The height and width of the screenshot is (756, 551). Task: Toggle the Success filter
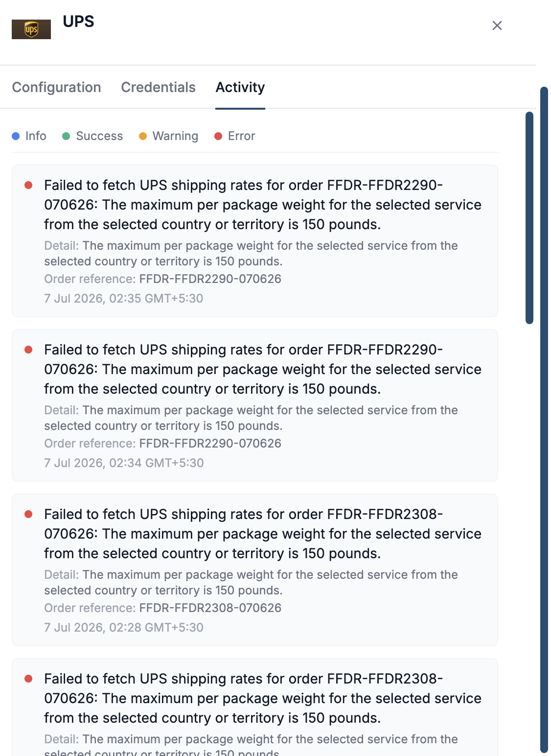tap(92, 136)
